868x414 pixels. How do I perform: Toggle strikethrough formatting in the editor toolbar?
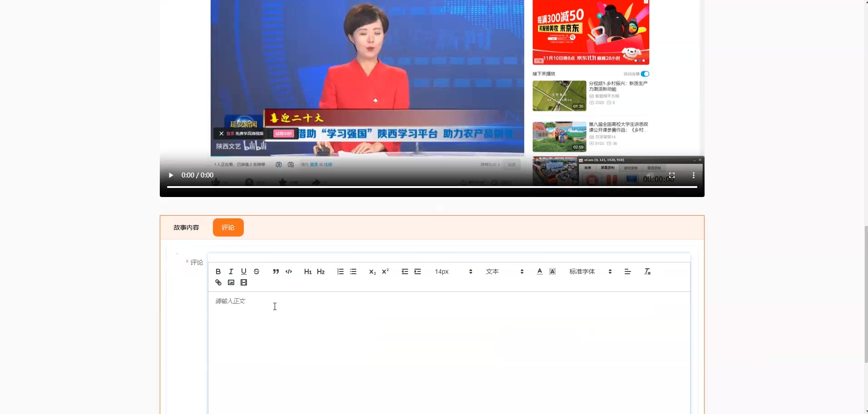[256, 271]
